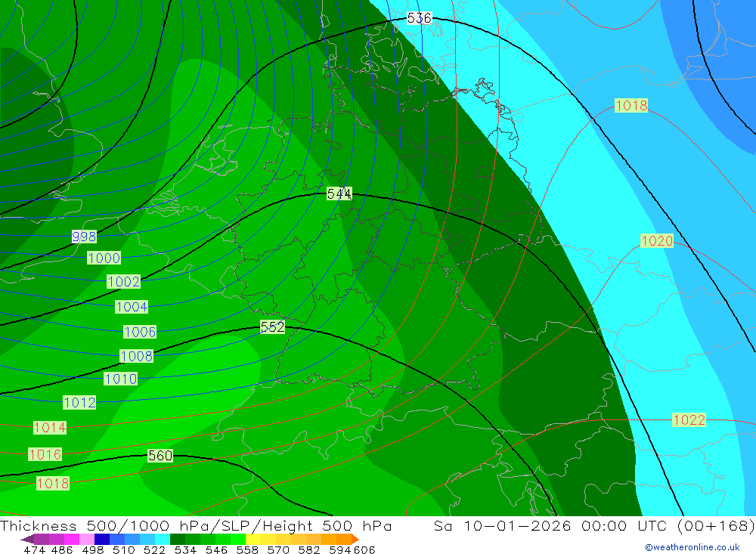Click the 552 height contour label

pos(272,327)
